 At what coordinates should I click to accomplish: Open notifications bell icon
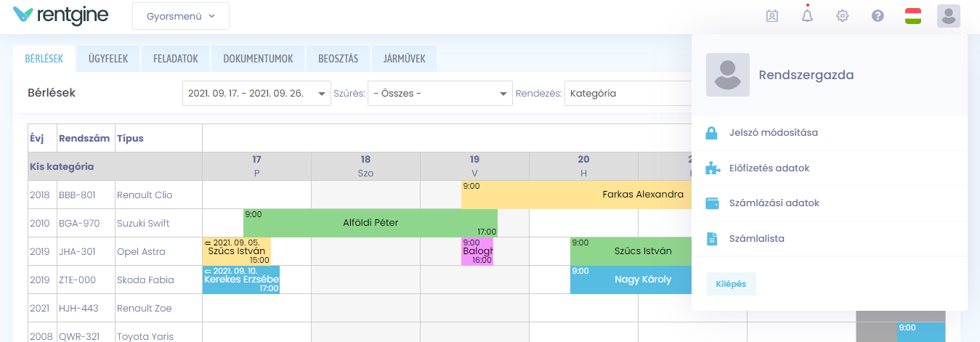tap(807, 16)
